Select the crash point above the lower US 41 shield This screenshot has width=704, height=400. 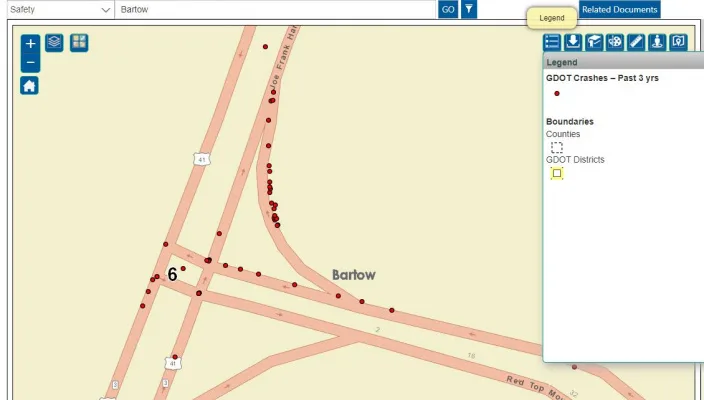tap(175, 357)
